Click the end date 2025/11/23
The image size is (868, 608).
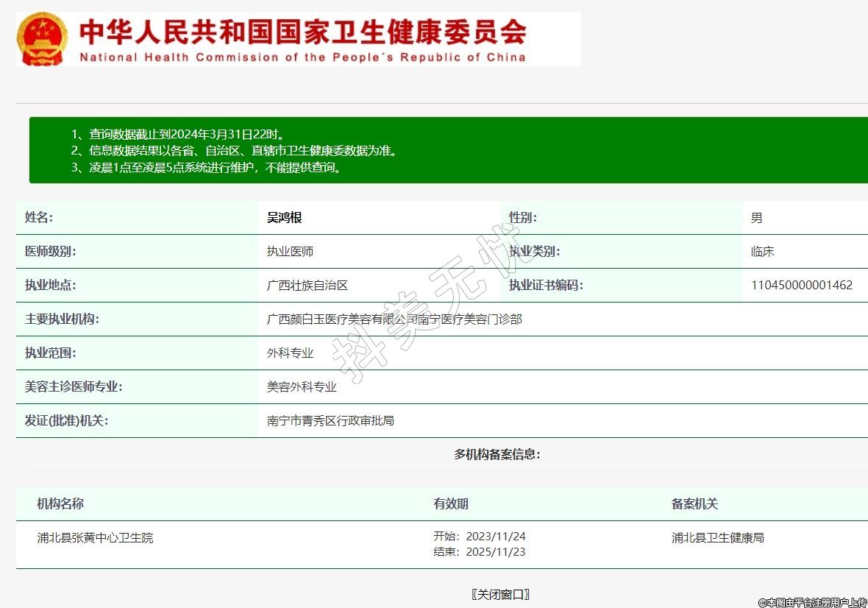[x=496, y=552]
